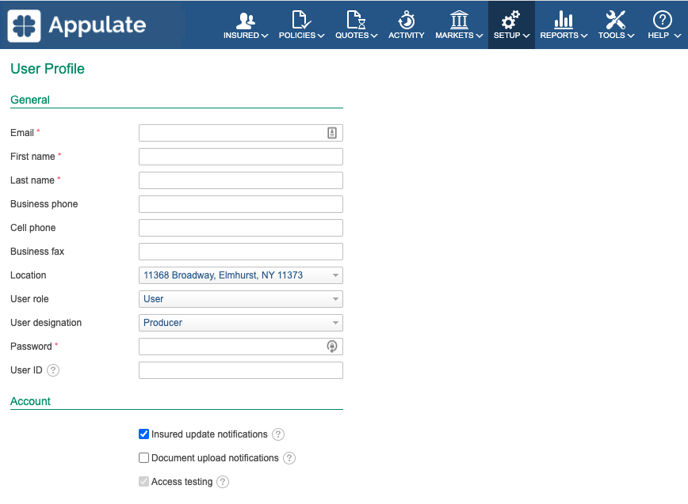688x504 pixels.
Task: Click the Policies document icon
Action: (x=301, y=20)
